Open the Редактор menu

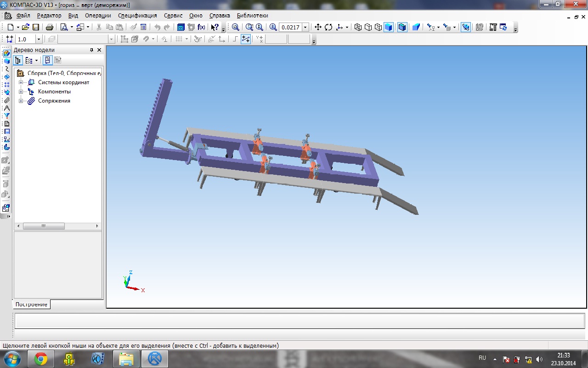49,16
